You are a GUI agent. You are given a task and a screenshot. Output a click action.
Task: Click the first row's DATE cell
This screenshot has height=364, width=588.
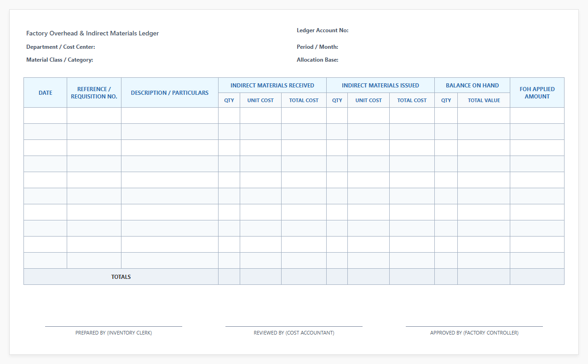[46, 116]
